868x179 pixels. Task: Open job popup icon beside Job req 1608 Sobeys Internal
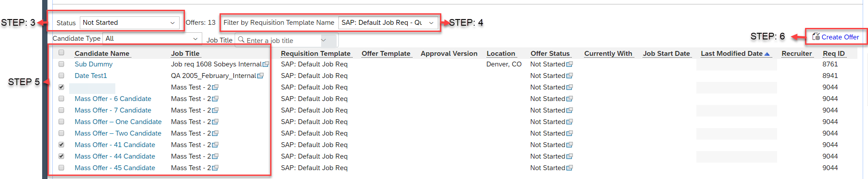(266, 64)
